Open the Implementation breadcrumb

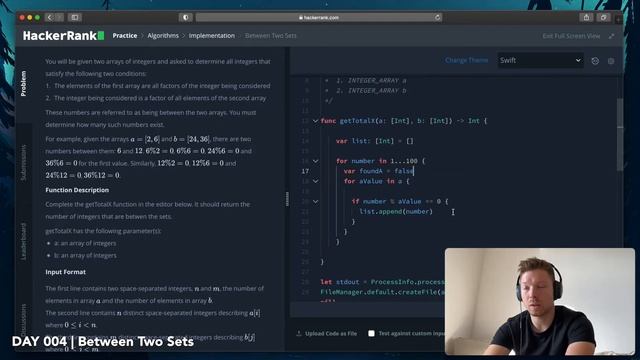pyautogui.click(x=211, y=36)
